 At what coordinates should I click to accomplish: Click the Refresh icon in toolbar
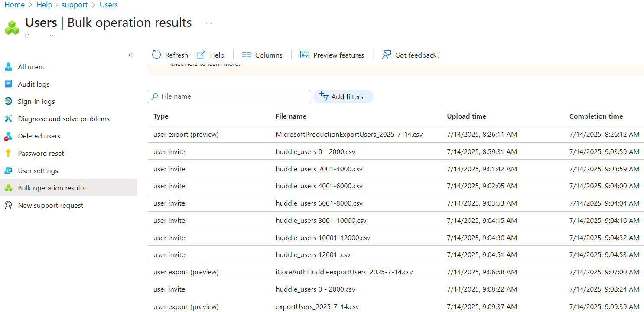[x=156, y=55]
